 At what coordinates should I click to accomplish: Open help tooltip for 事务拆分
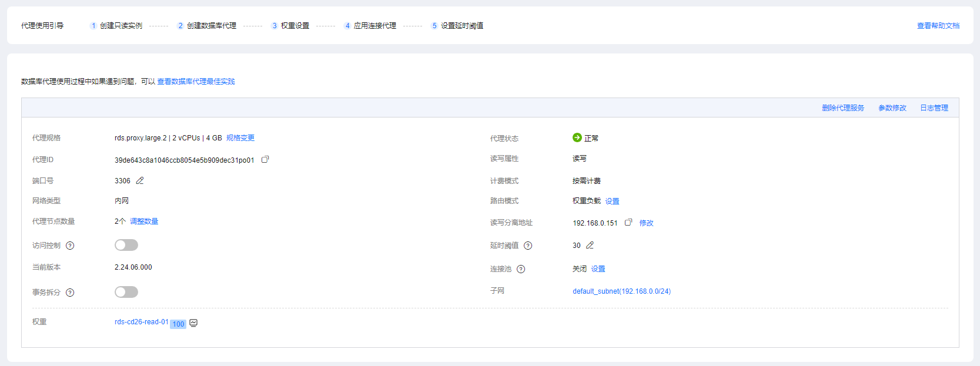70,293
